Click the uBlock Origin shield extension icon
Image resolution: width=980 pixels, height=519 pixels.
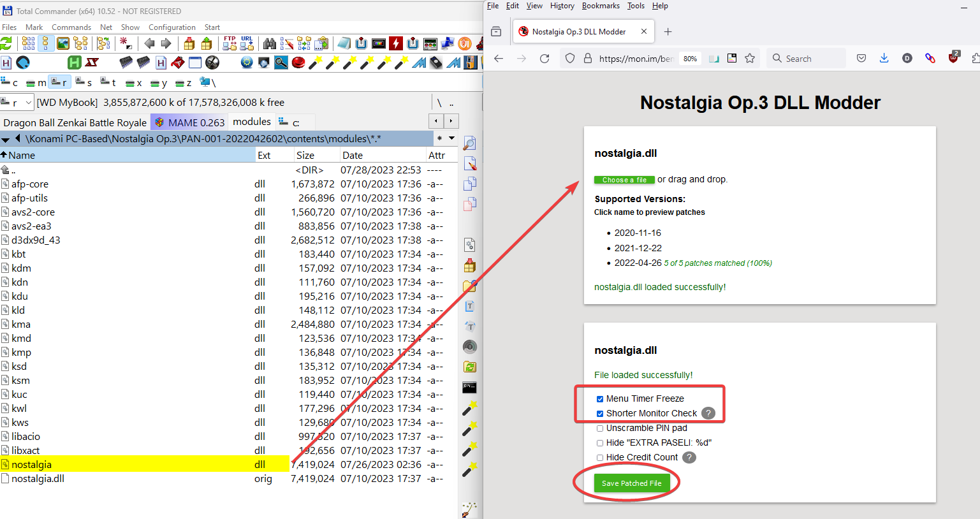tap(953, 57)
